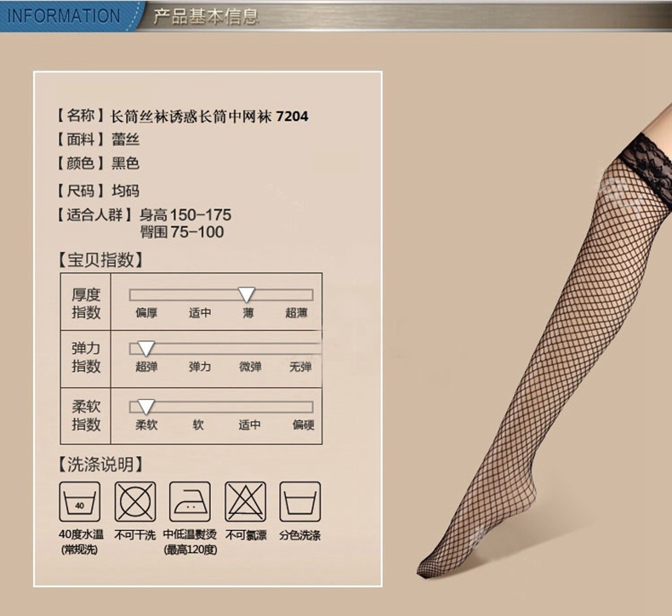Click the softness index slider marker
Screen dimensions: 672x616
(x=145, y=407)
